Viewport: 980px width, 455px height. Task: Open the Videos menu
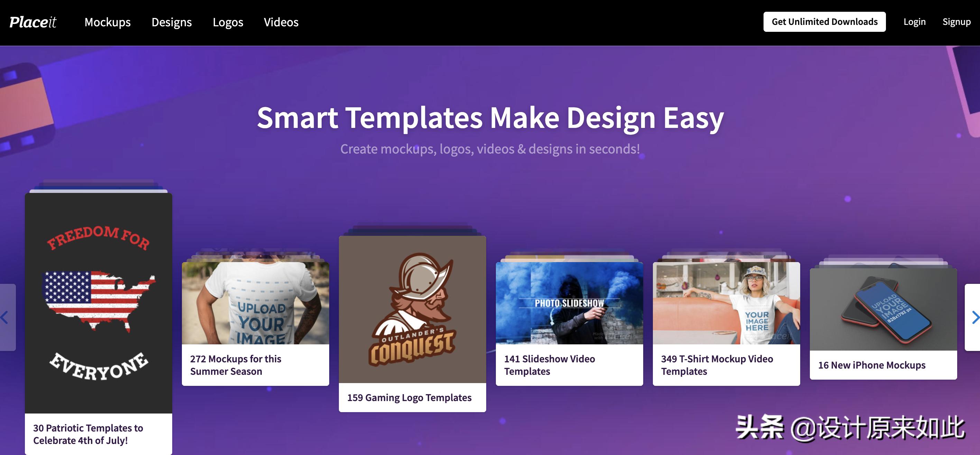281,22
